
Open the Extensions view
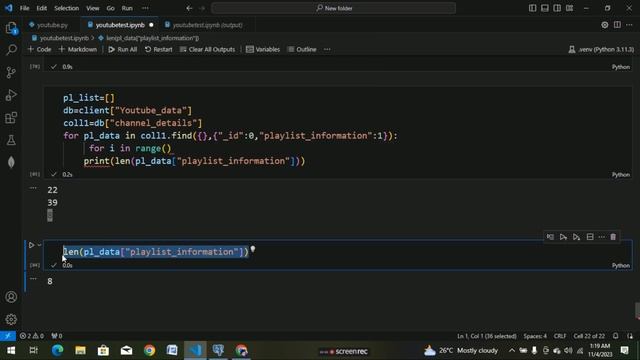11,118
